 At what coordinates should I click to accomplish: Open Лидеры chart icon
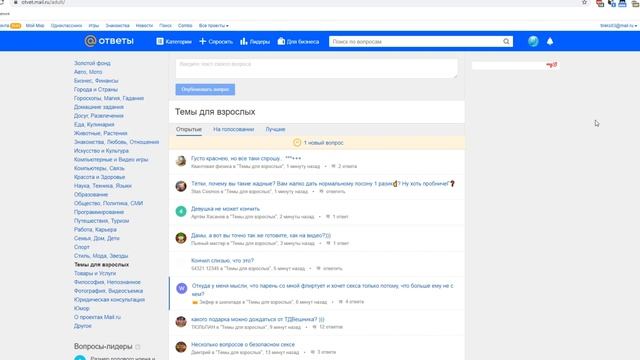pos(244,41)
